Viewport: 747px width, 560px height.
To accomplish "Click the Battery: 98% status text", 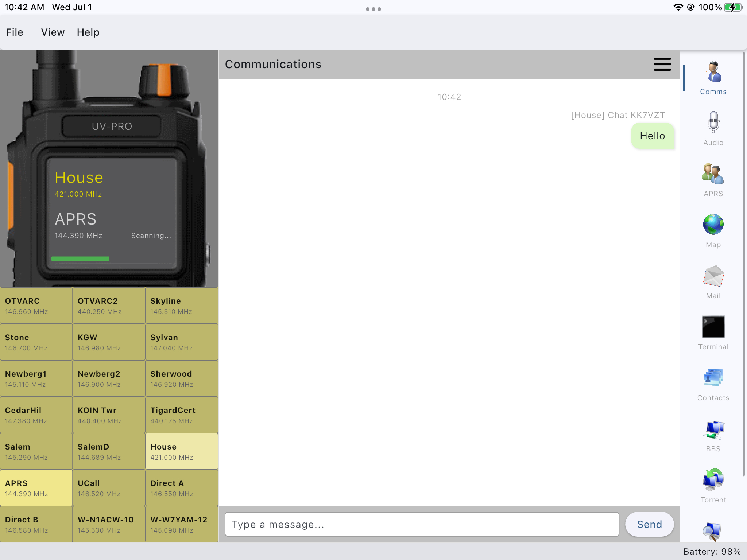I will (712, 551).
